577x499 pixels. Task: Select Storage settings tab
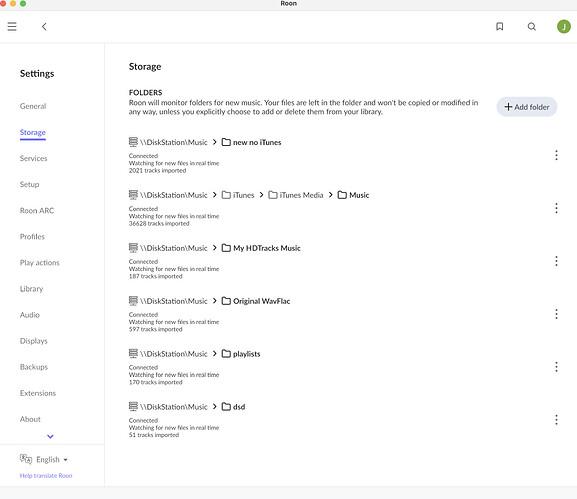click(x=33, y=132)
